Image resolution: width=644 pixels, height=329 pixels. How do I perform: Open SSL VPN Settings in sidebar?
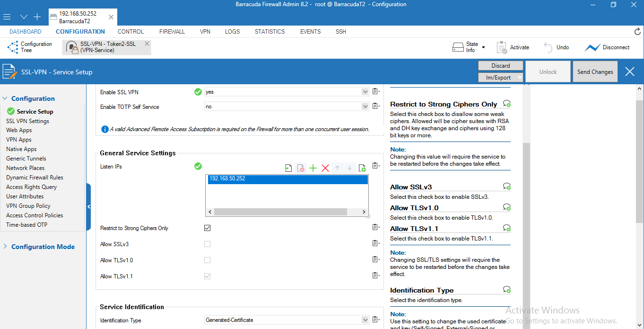(x=27, y=121)
